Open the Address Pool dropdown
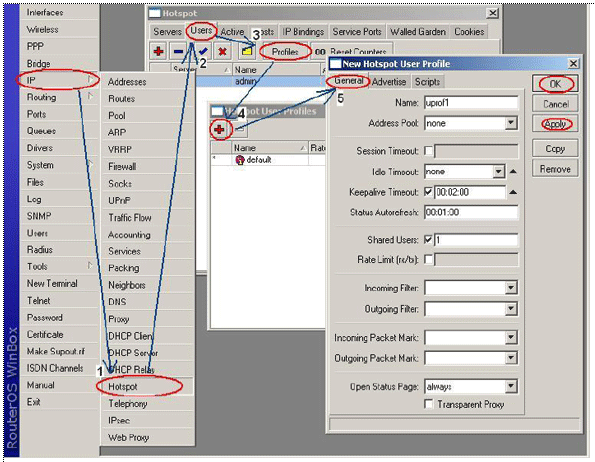 pyautogui.click(x=511, y=123)
